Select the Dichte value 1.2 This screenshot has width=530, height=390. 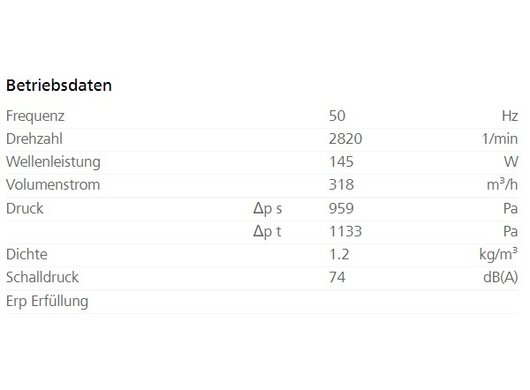pos(339,254)
